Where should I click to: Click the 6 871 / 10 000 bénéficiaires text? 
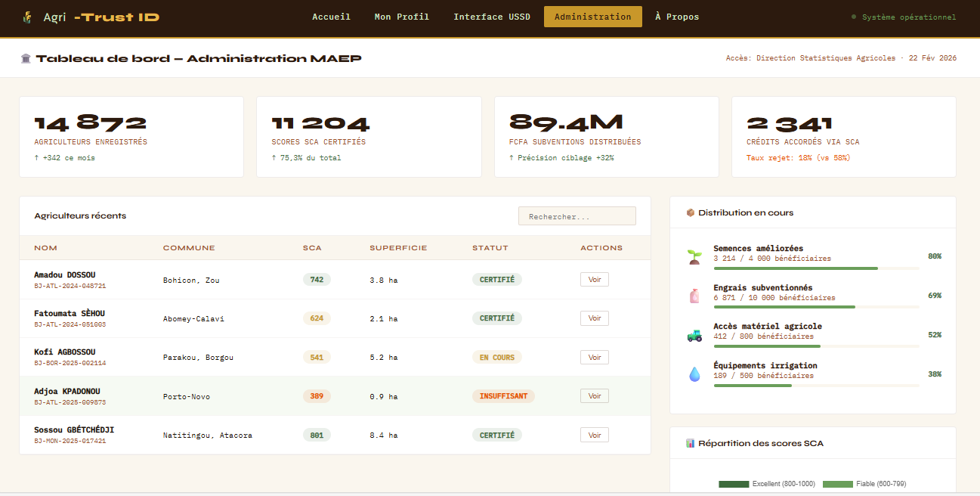774,298
